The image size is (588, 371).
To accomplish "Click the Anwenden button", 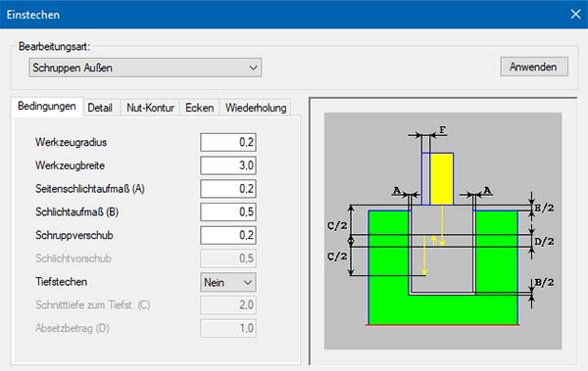I will 534,67.
